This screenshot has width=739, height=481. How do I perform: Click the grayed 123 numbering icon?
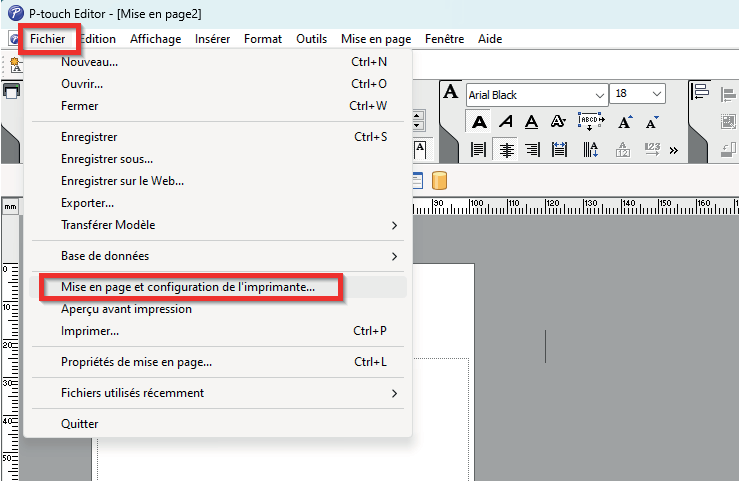pyautogui.click(x=652, y=150)
